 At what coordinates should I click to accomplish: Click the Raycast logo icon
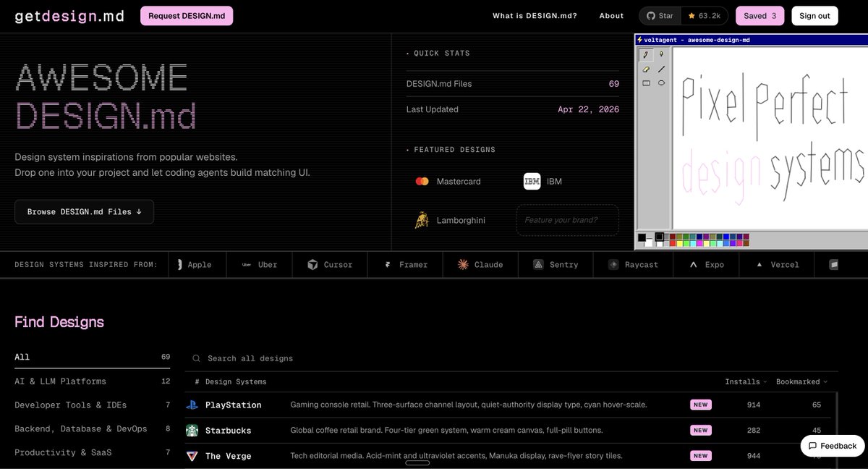(613, 265)
